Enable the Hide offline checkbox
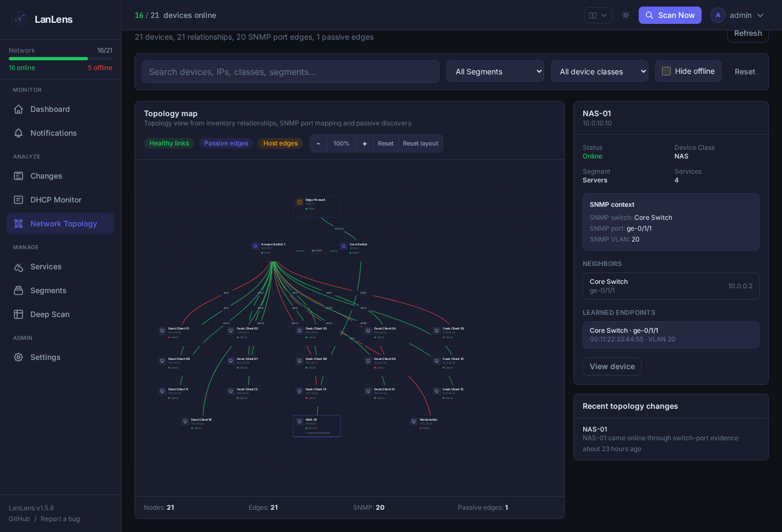782x532 pixels. pos(666,71)
